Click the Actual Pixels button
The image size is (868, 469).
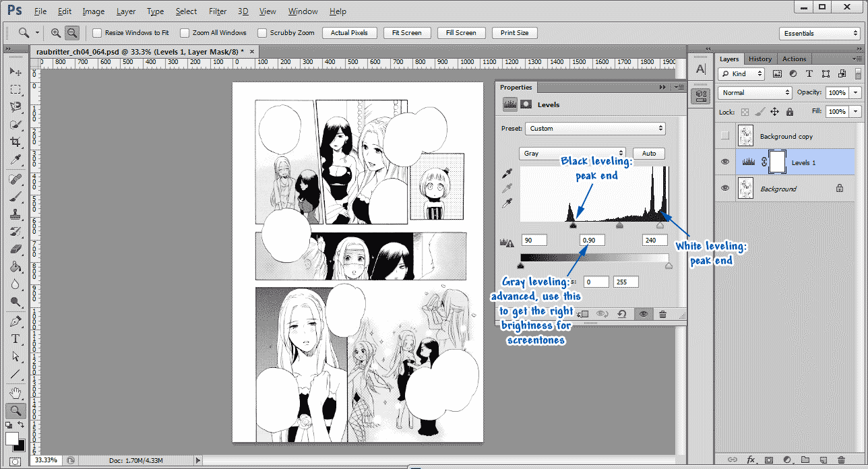(x=349, y=32)
